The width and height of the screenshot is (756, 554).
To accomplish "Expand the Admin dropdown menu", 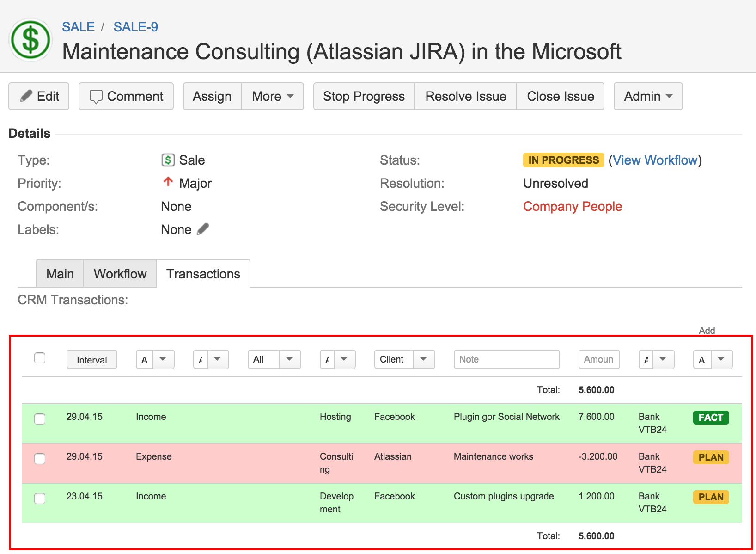I will (648, 96).
